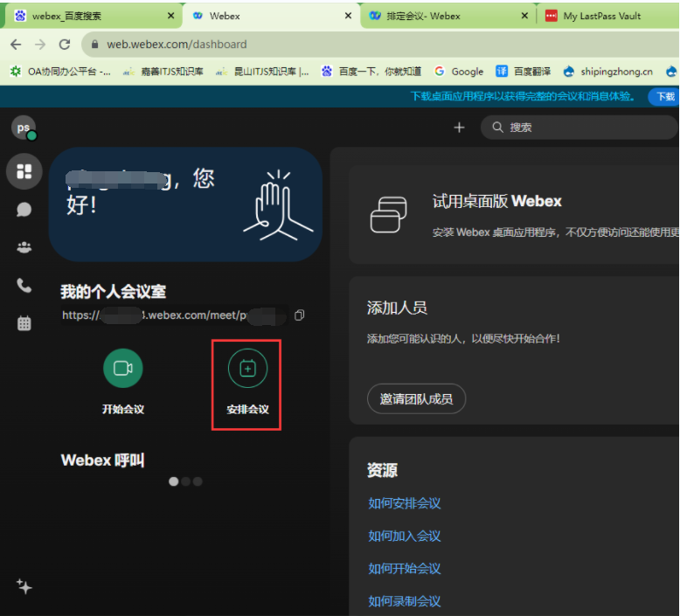Click the 试用桌面版 Webex heading
The height and width of the screenshot is (616, 680).
pyautogui.click(x=497, y=201)
